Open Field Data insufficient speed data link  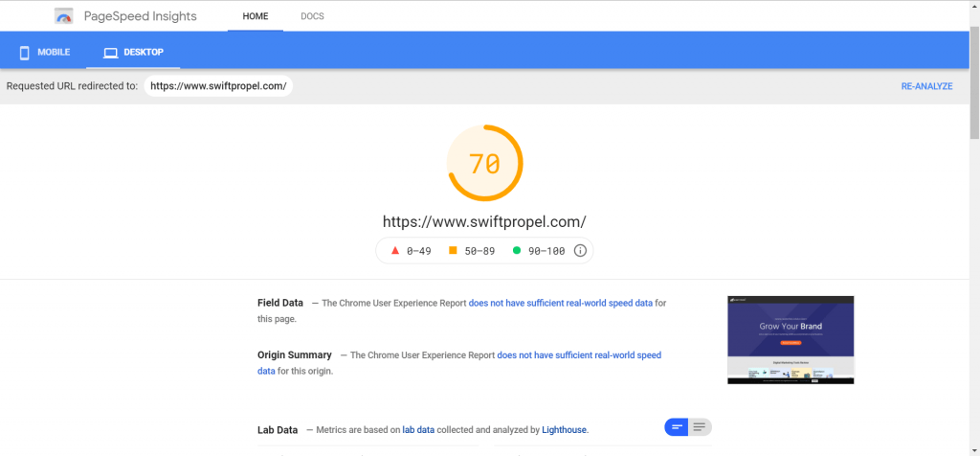click(x=561, y=303)
